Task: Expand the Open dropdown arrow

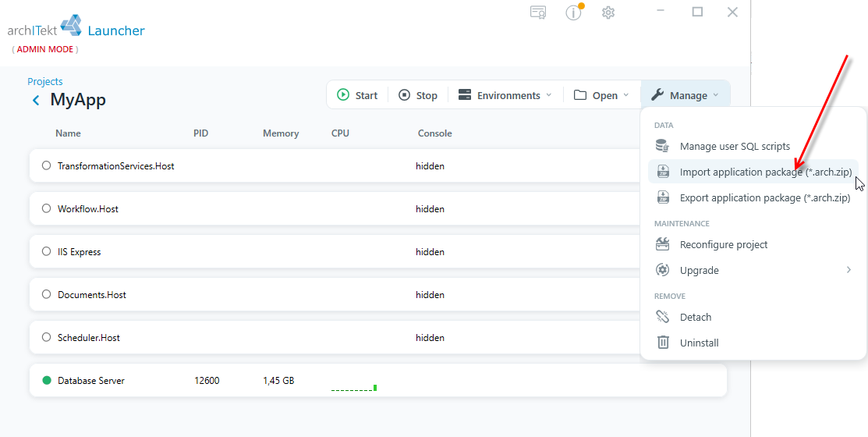Action: (x=626, y=95)
